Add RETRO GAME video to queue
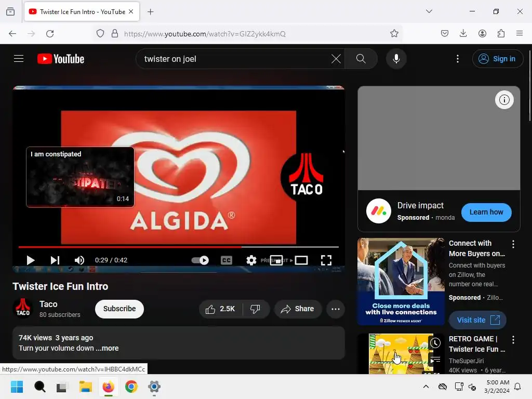This screenshot has width=532, height=399. 435,360
